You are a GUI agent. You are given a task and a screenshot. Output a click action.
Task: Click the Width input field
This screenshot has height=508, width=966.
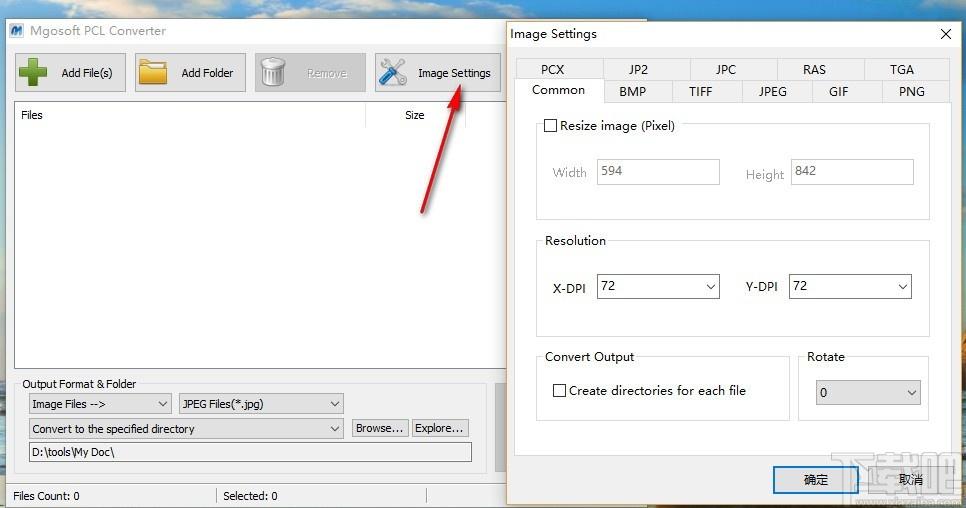point(658,172)
